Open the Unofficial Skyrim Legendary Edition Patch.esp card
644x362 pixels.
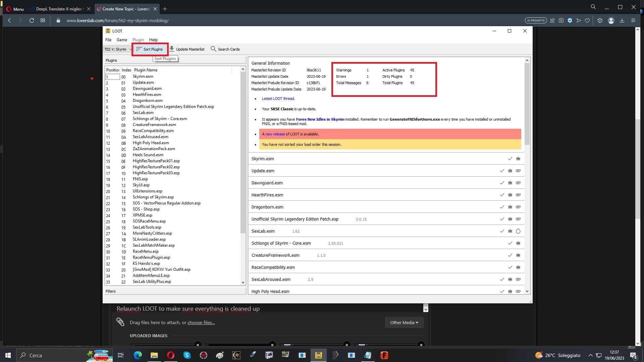[x=386, y=219]
